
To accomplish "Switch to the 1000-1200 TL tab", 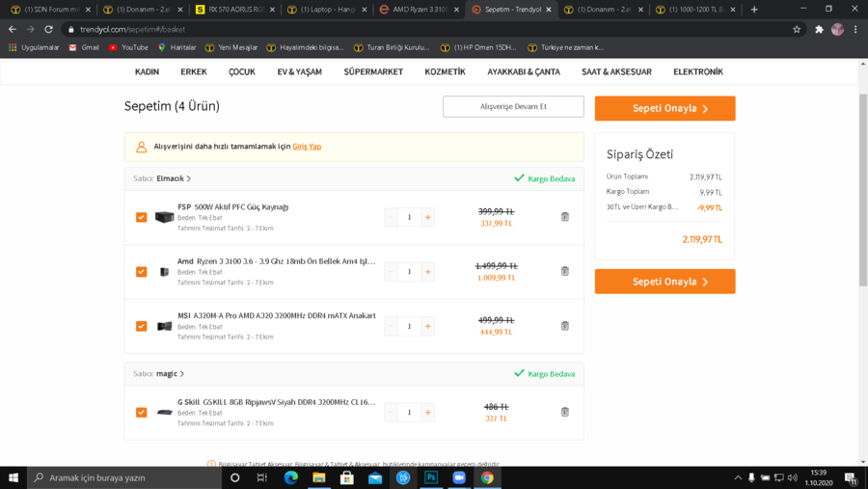I will coord(695,10).
